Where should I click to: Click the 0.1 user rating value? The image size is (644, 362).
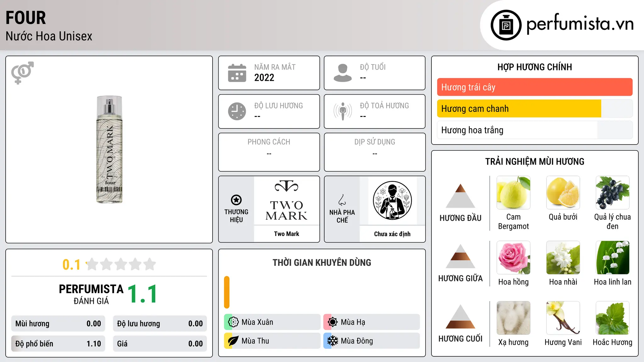71,265
